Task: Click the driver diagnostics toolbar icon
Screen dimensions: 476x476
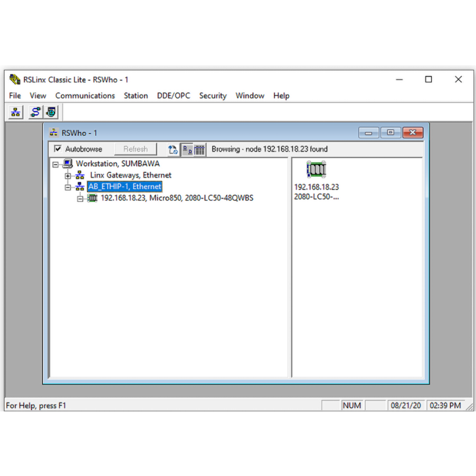Action: [51, 112]
